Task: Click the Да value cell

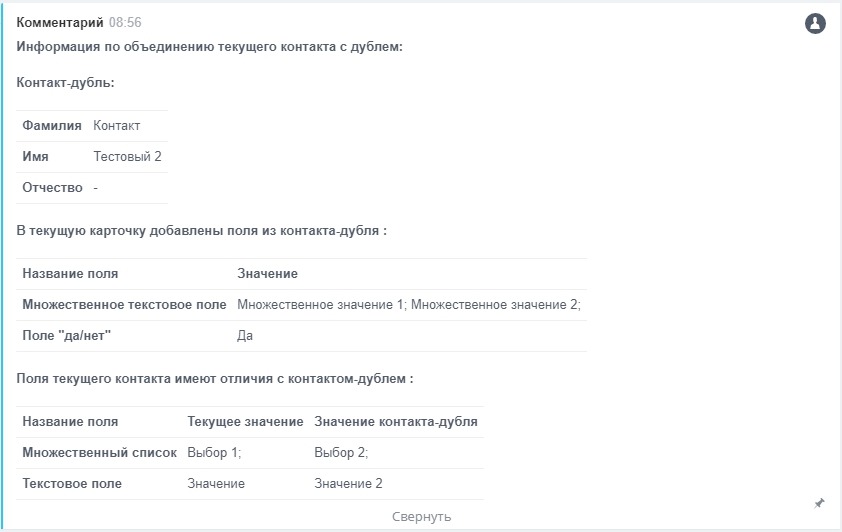Action: pyautogui.click(x=245, y=336)
